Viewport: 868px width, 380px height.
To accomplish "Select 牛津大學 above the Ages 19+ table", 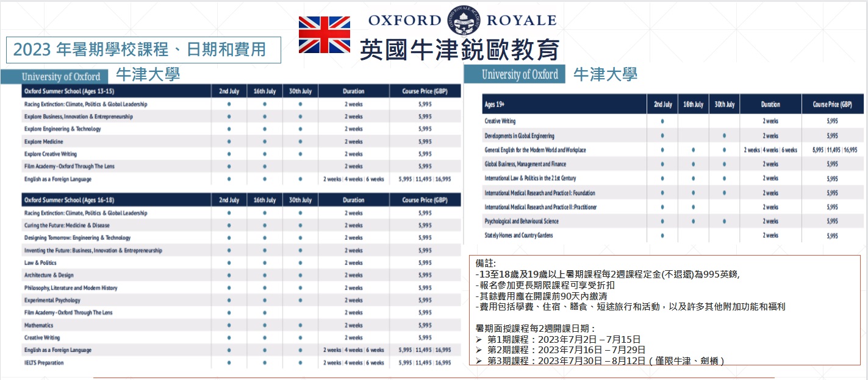I will [605, 74].
